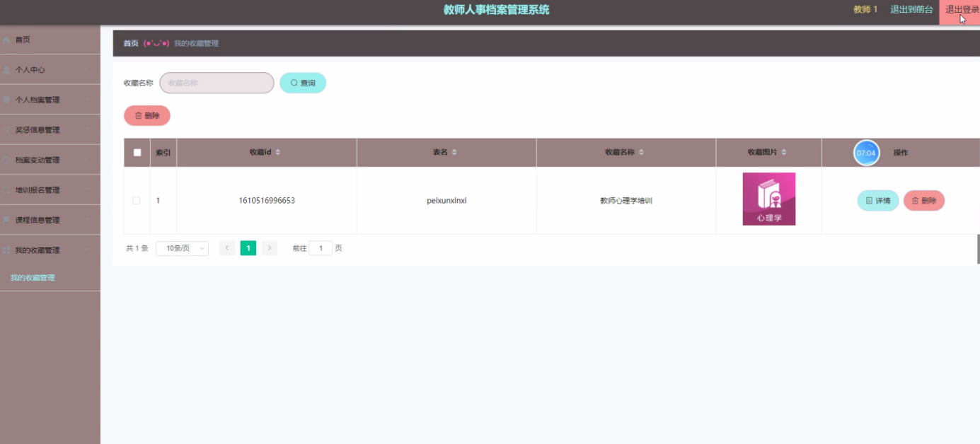Open the 10条/页 page size dropdown

tap(182, 248)
